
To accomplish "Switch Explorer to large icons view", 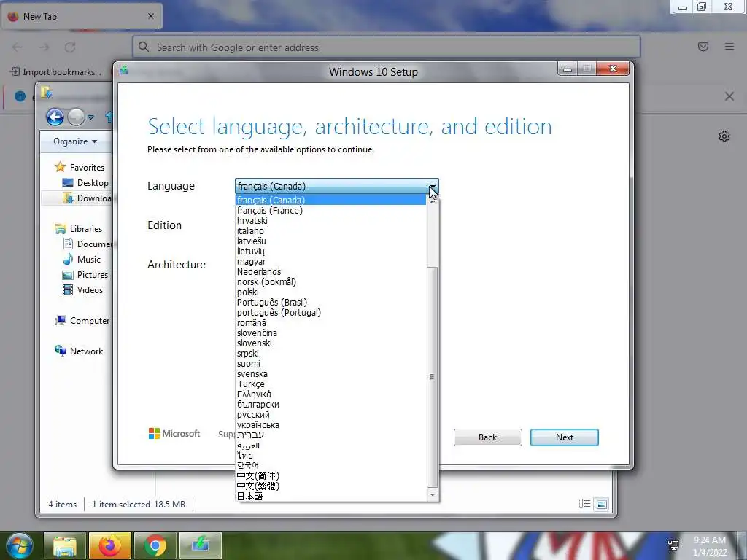I will pos(602,504).
